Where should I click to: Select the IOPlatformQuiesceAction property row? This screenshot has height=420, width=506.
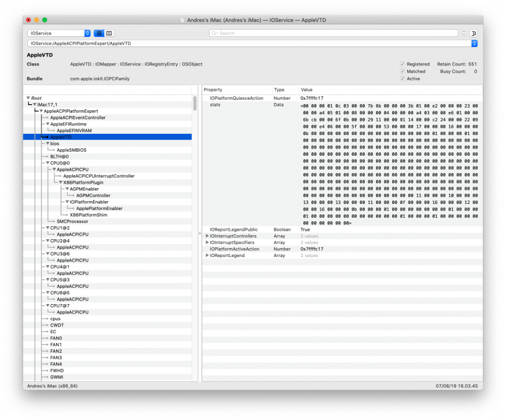click(x=342, y=98)
